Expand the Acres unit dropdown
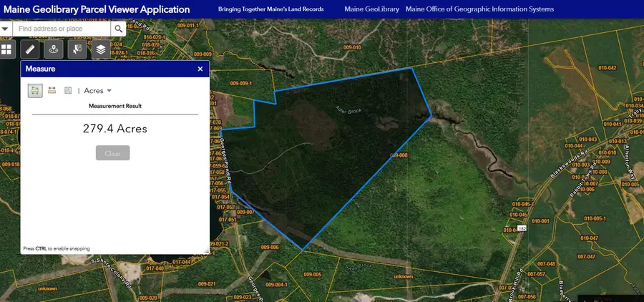 coord(98,91)
